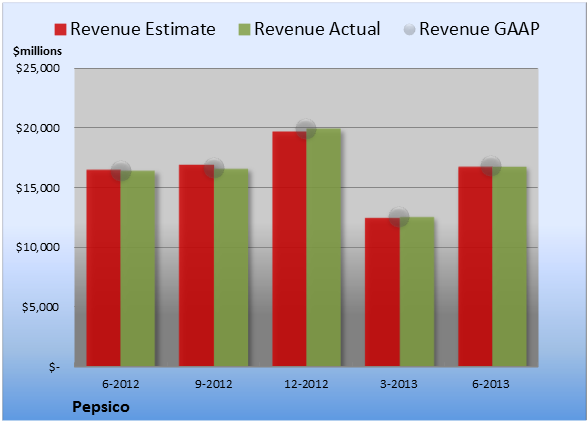The height and width of the screenshot is (422, 588).
Task: Select the Revenue GAAP legend label
Action: [479, 29]
